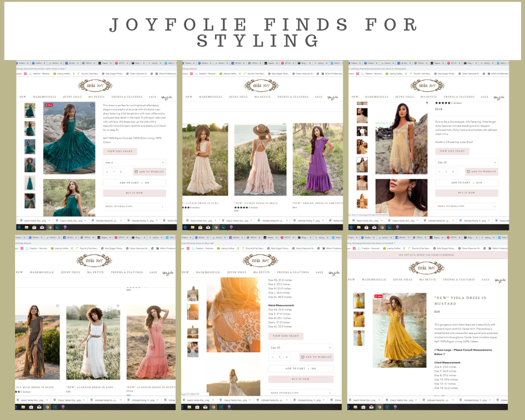This screenshot has height=420, width=525.
Task: Click Chrome taskbar icon under Viola mustard page
Action: (x=379, y=407)
